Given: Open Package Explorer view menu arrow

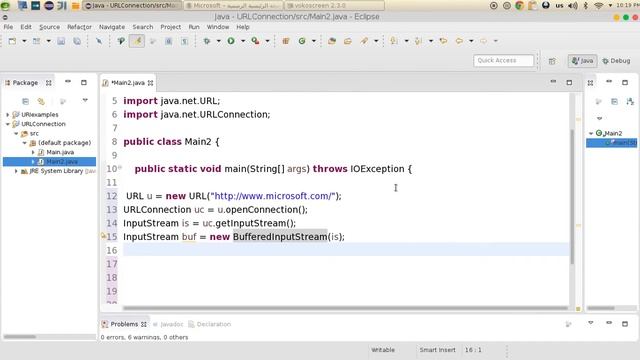Looking at the screenshot, I should tap(85, 100).
